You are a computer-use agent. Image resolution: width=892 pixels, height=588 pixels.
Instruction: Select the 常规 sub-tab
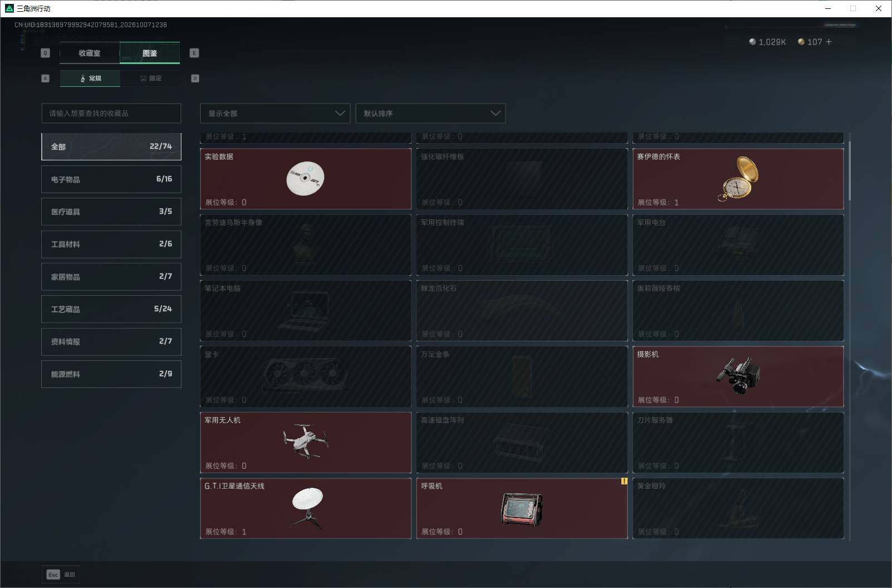[x=90, y=79]
